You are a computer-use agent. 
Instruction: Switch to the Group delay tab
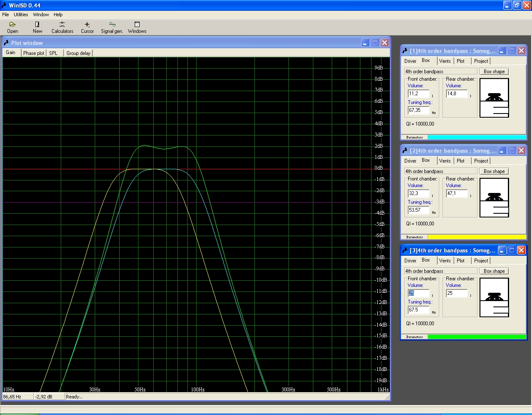click(x=78, y=53)
